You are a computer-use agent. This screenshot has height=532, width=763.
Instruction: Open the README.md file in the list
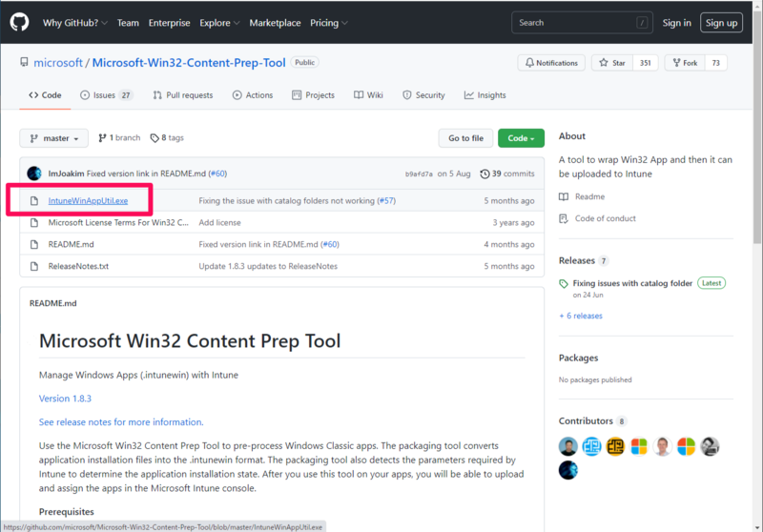click(71, 245)
